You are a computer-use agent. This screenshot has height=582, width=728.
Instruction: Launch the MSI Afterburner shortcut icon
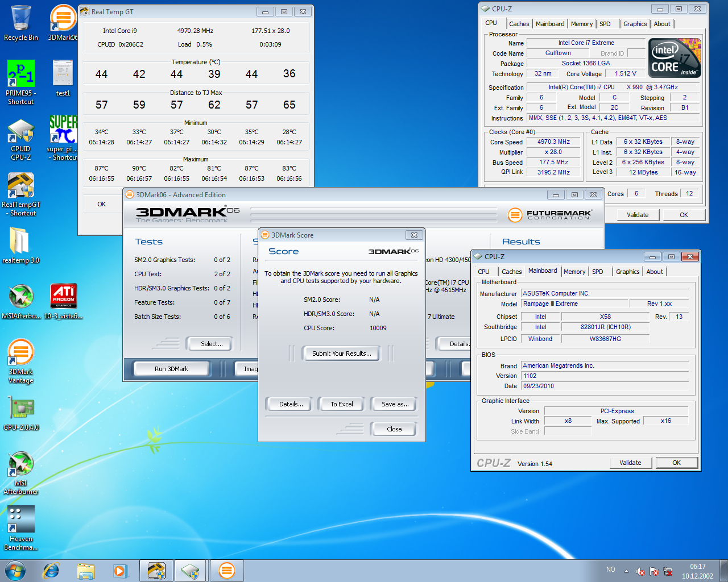pyautogui.click(x=21, y=473)
